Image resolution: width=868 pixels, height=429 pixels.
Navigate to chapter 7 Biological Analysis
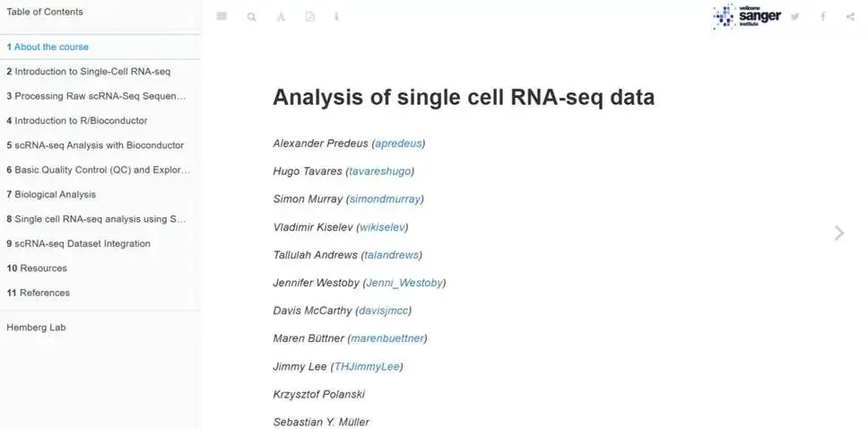(51, 194)
